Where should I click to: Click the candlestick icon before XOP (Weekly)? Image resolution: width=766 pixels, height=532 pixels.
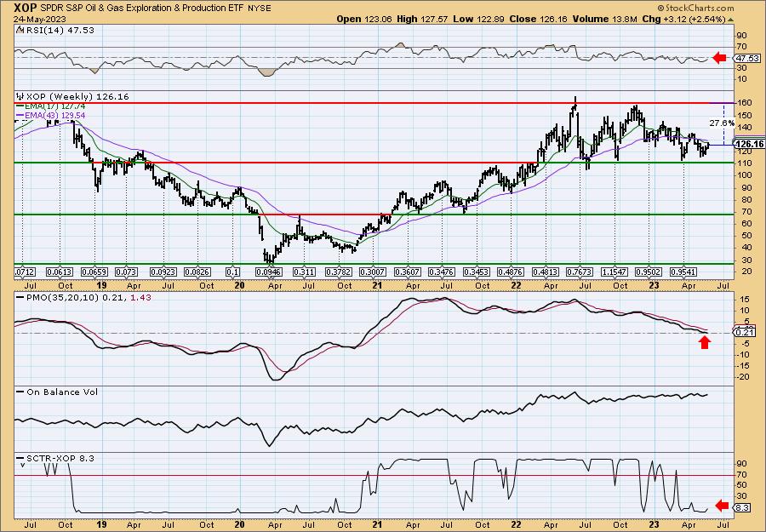pyautogui.click(x=20, y=97)
